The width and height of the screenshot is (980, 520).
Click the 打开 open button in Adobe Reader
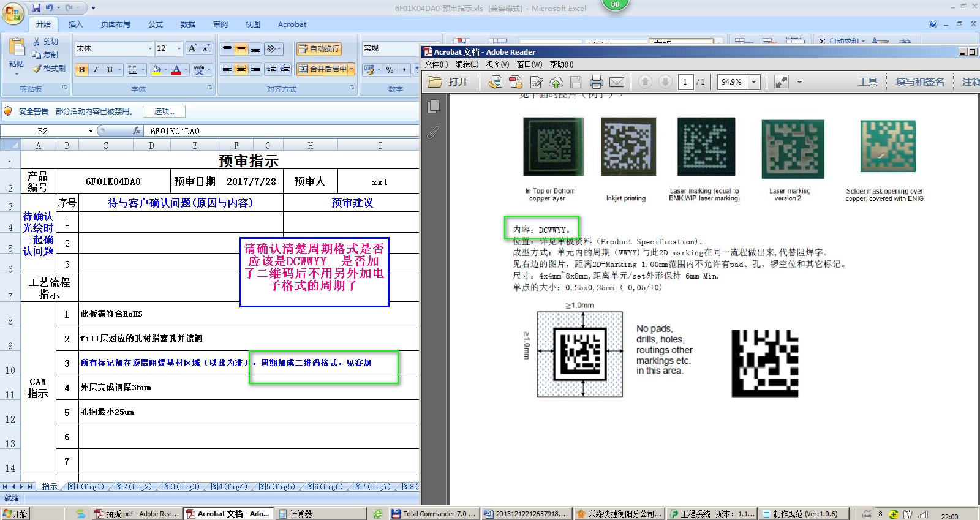tap(448, 82)
